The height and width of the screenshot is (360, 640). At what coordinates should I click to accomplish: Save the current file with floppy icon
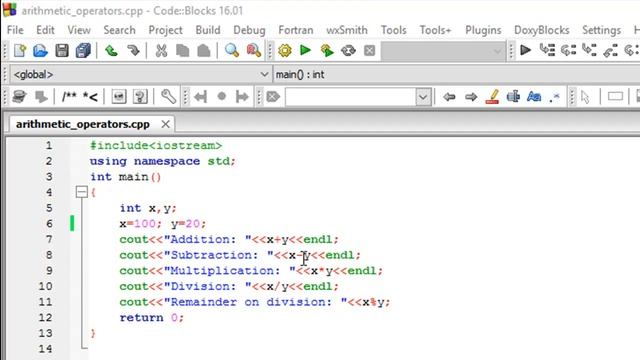coord(62,51)
